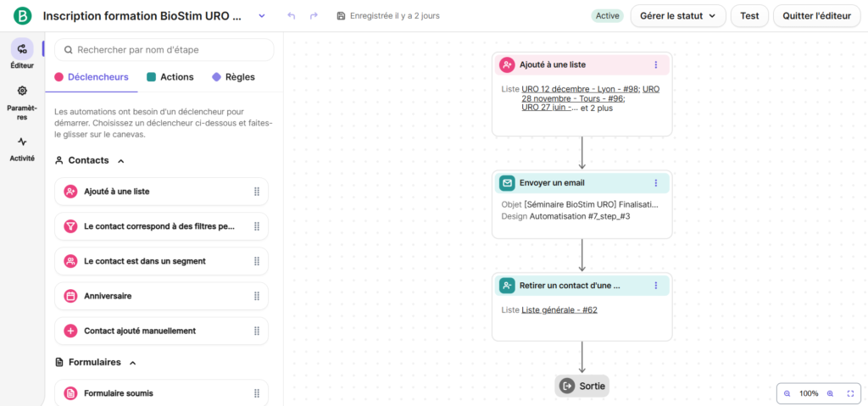This screenshot has height=406, width=868.
Task: Collapse the Contacts section
Action: [120, 160]
